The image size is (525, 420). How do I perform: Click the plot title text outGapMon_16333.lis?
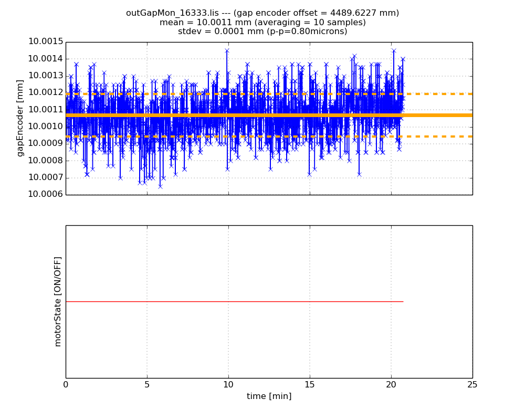coord(172,13)
